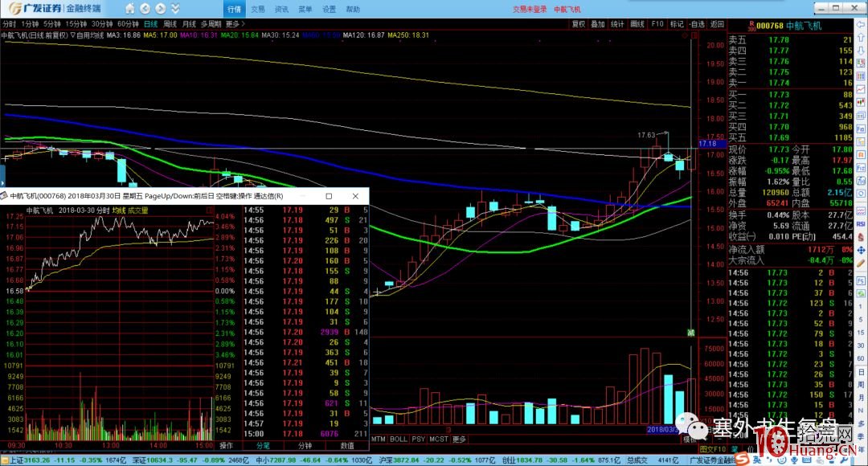Click the red 中航飞机 link in title bar
868x466 pixels.
click(x=567, y=10)
